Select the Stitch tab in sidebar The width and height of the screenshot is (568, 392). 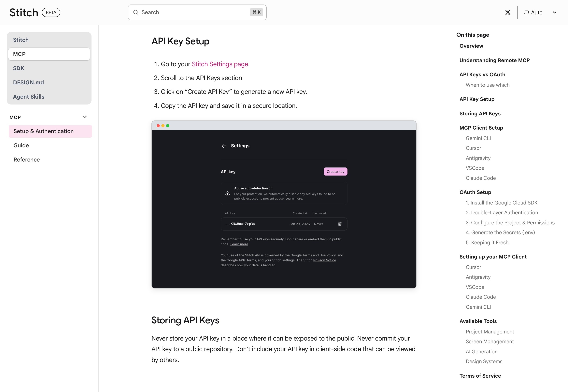pos(49,40)
